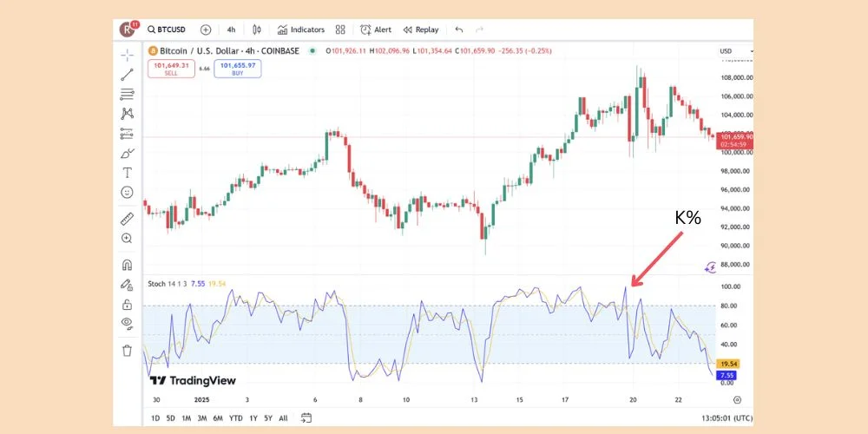Open the USD currency dropdown
Image resolution: width=868 pixels, height=434 pixels.
click(x=730, y=51)
